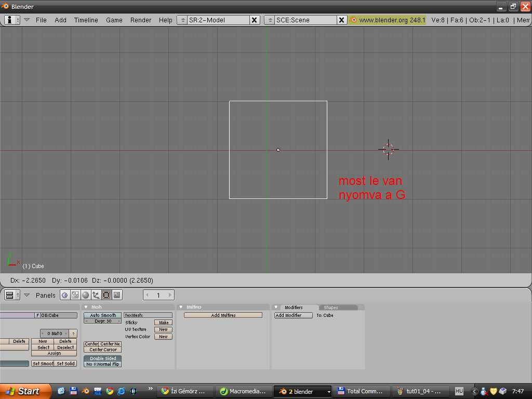Launch Chrome from the quick launch bar
The width and height of the screenshot is (532, 399).
point(109,391)
